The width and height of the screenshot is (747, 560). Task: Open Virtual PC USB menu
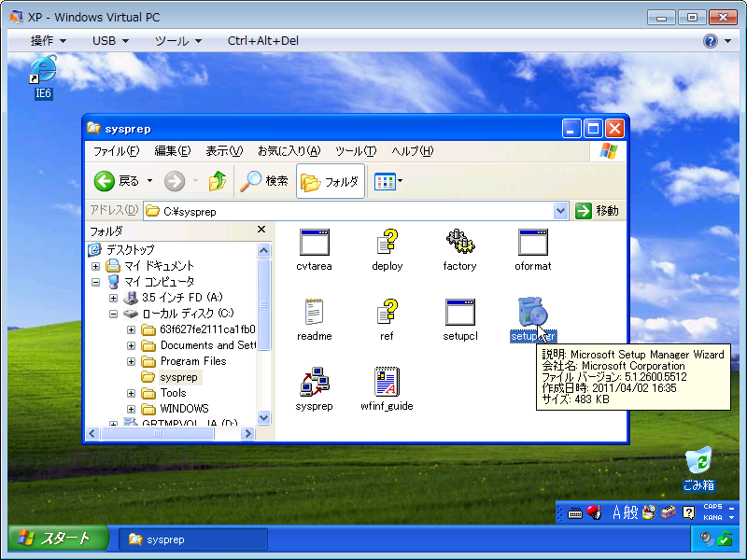pos(110,41)
